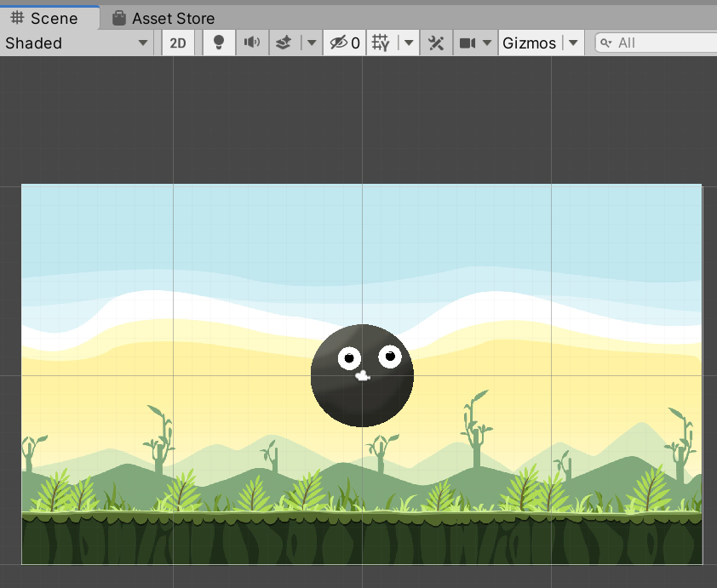
Task: Toggle 2D view mode button
Action: click(179, 43)
